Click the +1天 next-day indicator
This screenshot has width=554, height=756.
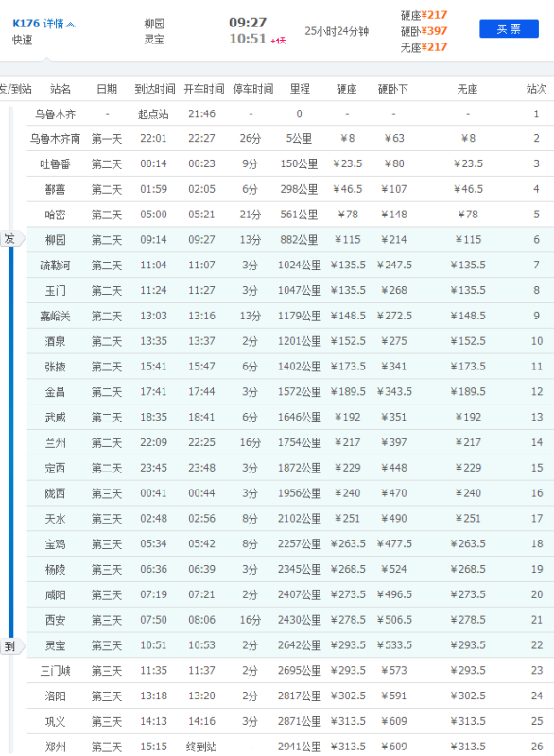point(278,41)
